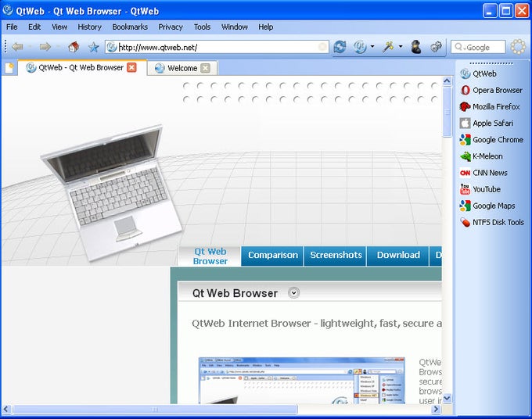Reload the page with the refresh icon
The height and width of the screenshot is (419, 532).
[340, 47]
